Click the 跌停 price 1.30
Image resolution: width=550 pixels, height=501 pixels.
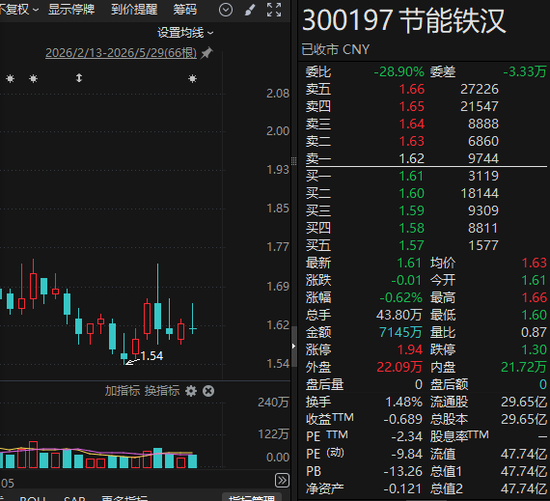coord(534,350)
